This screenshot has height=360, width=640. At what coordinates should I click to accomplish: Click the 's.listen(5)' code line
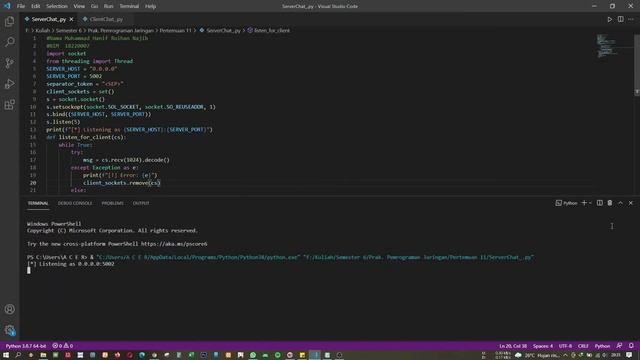[x=63, y=122]
